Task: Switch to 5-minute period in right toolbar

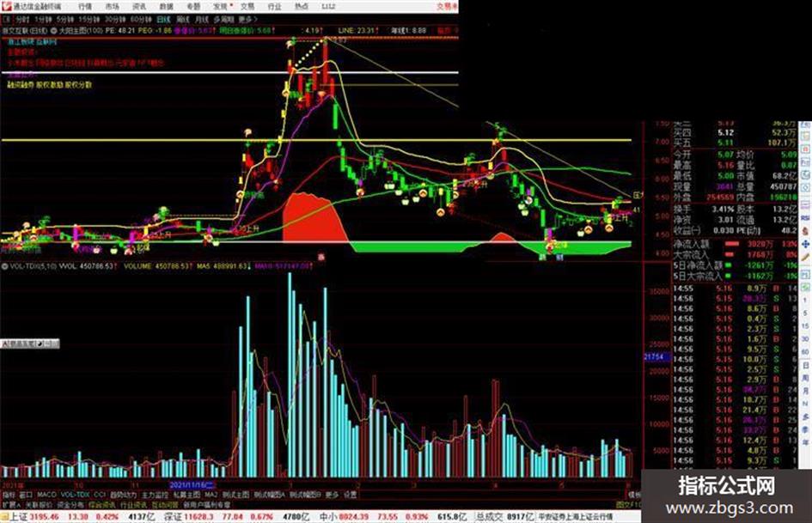Action: pos(805,313)
